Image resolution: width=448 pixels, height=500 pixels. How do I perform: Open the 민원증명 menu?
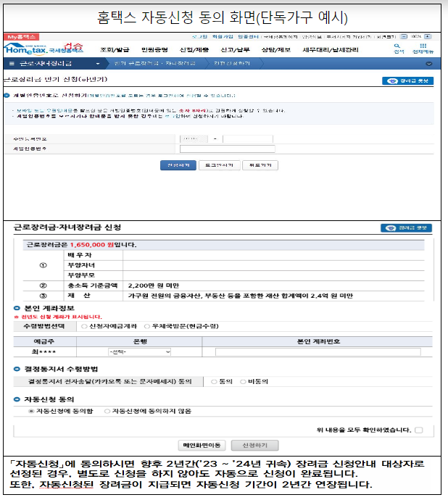[154, 50]
